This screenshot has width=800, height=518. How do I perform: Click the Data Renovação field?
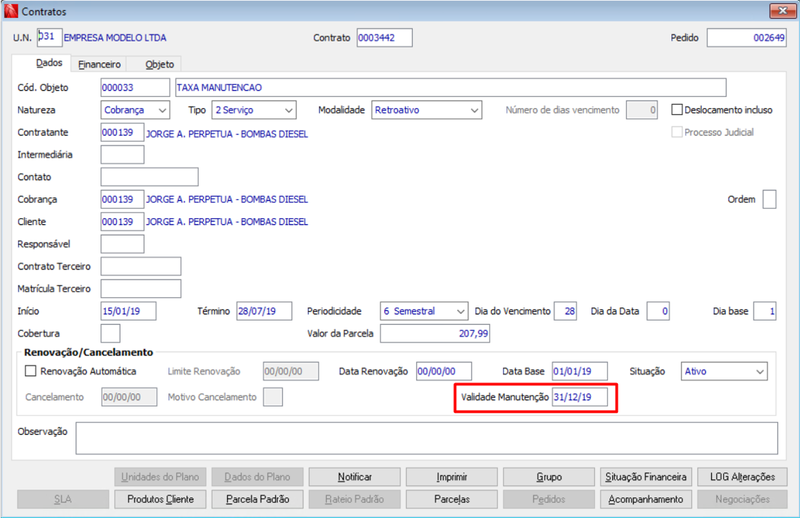click(444, 371)
